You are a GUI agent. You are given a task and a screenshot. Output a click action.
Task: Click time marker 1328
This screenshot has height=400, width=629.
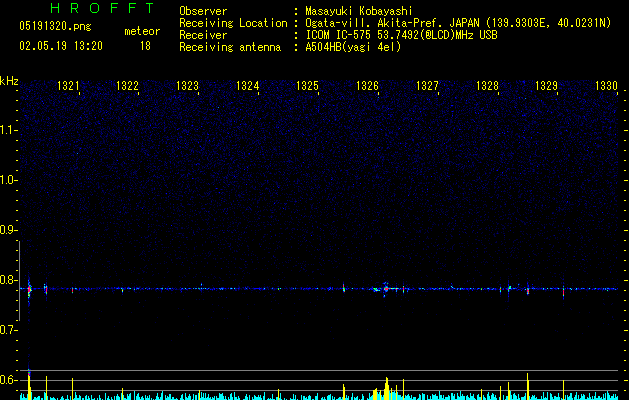[x=487, y=86]
